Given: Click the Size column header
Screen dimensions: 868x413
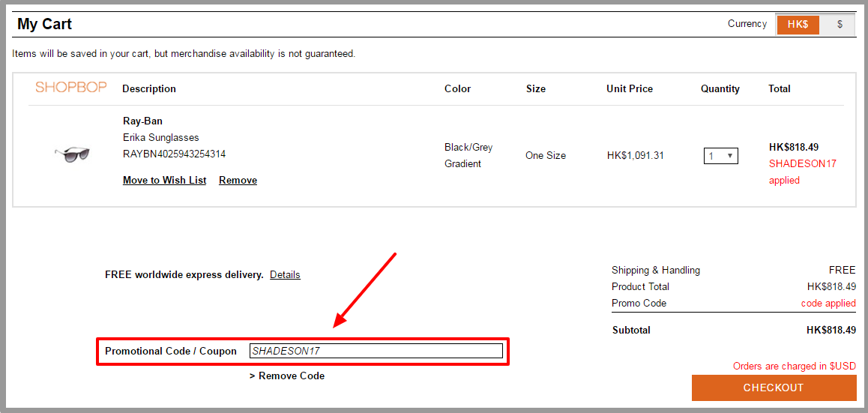Looking at the screenshot, I should click(x=535, y=88).
